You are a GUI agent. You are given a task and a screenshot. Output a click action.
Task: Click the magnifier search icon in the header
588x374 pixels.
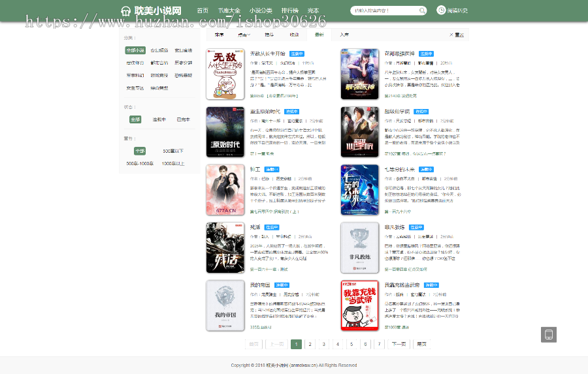tap(422, 10)
